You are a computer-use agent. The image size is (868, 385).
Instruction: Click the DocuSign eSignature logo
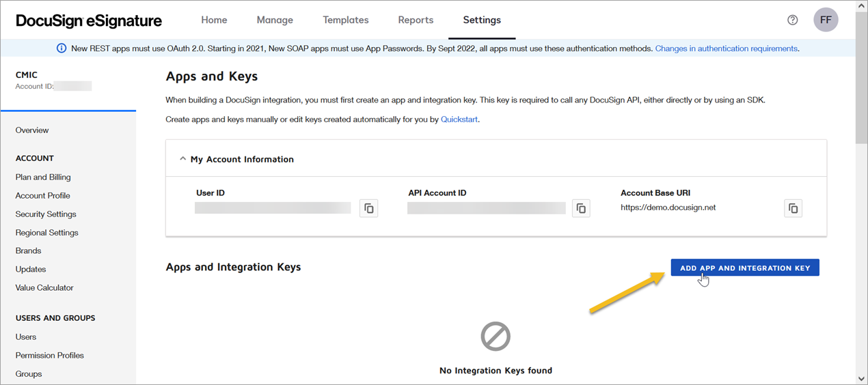click(x=89, y=20)
